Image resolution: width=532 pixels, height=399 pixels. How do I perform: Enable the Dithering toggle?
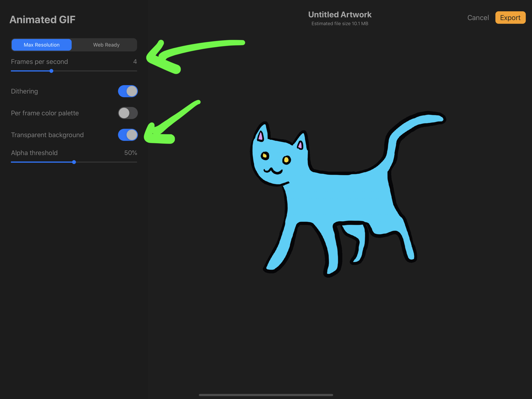[x=128, y=91]
